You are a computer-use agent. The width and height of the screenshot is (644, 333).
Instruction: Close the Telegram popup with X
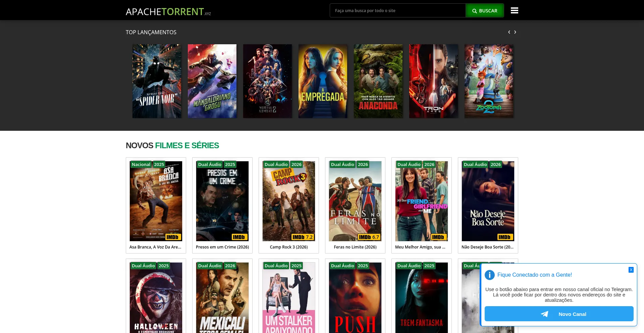(631, 270)
